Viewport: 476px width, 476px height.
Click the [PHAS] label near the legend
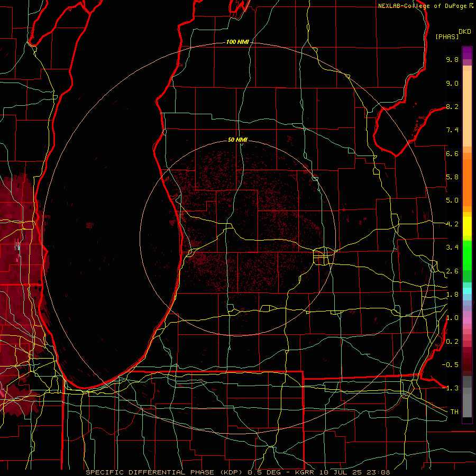point(447,37)
